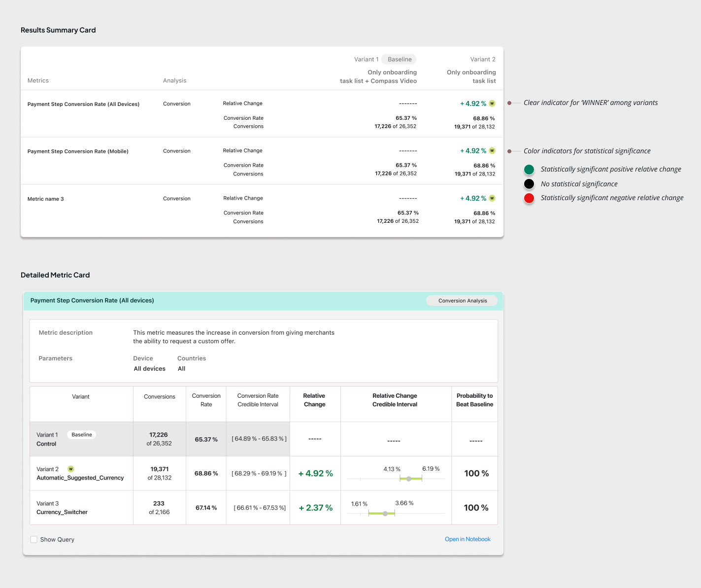Click the 233 of 2,166 conversions cell
The height and width of the screenshot is (588, 701).
point(159,508)
